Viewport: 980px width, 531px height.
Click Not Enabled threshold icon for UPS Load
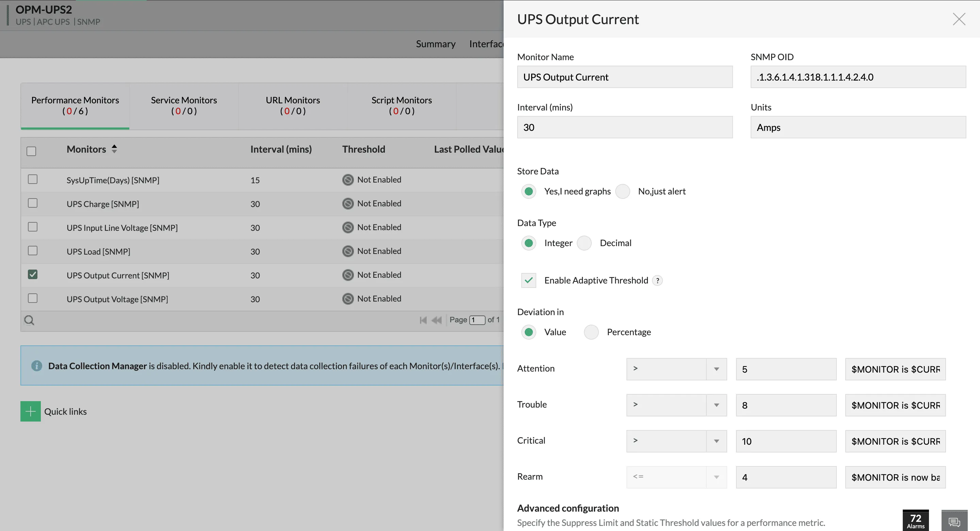[x=348, y=251]
